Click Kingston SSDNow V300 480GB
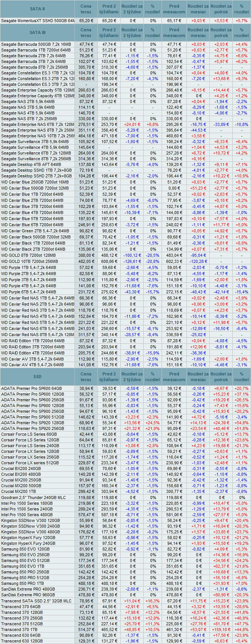The height and width of the screenshot is (644, 251). [30, 532]
